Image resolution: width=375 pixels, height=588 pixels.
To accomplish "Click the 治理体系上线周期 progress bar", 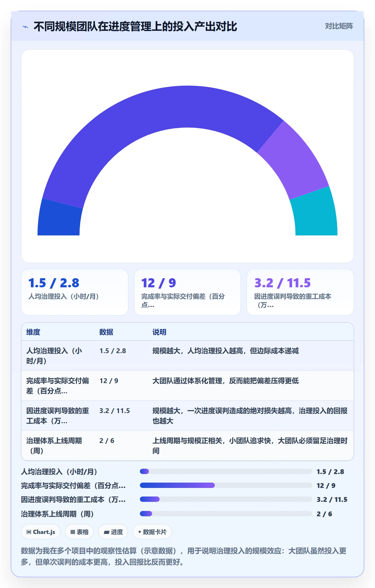I will coord(226,514).
